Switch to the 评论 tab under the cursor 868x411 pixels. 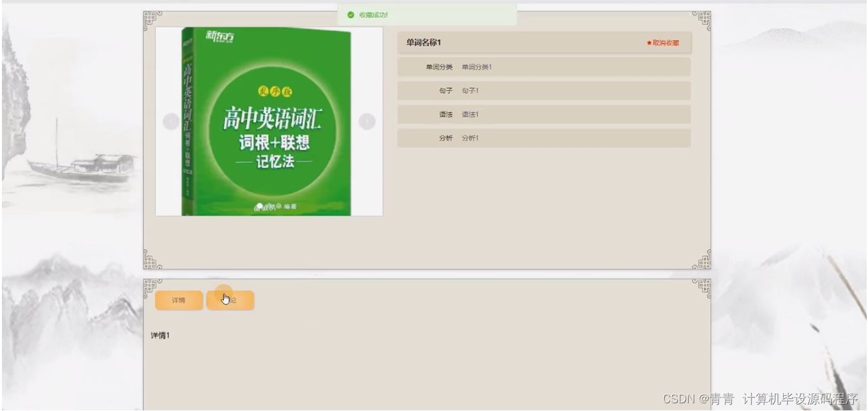click(x=230, y=300)
